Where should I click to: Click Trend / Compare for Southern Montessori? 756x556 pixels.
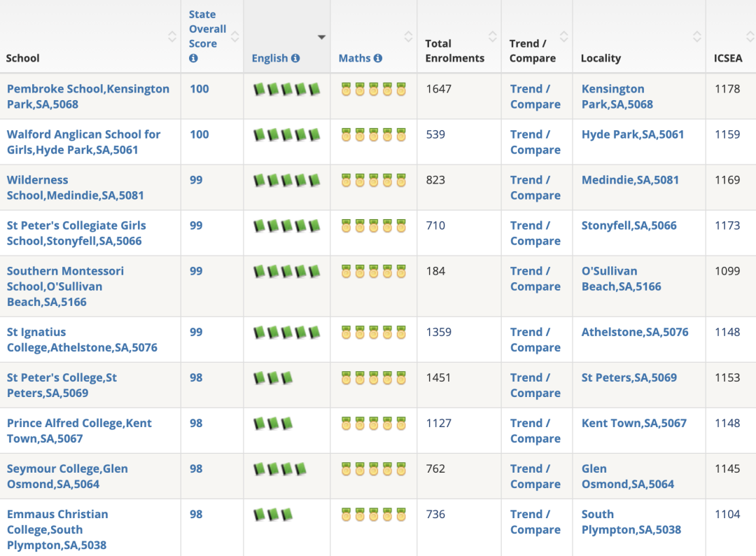[535, 279]
